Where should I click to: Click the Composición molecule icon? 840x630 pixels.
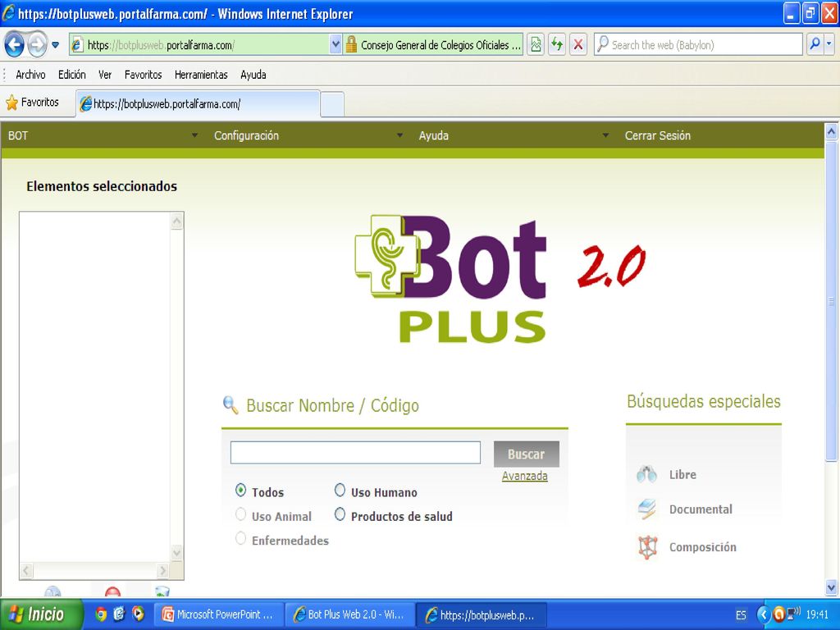point(647,547)
